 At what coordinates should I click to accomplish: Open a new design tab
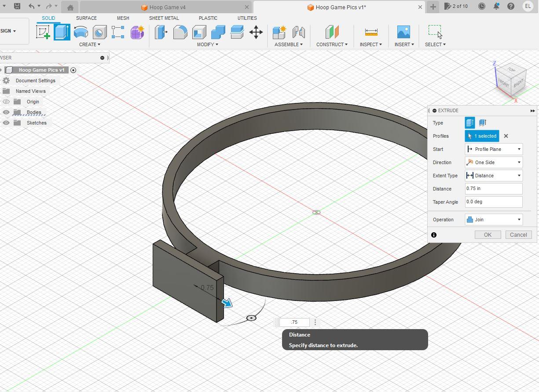(433, 7)
